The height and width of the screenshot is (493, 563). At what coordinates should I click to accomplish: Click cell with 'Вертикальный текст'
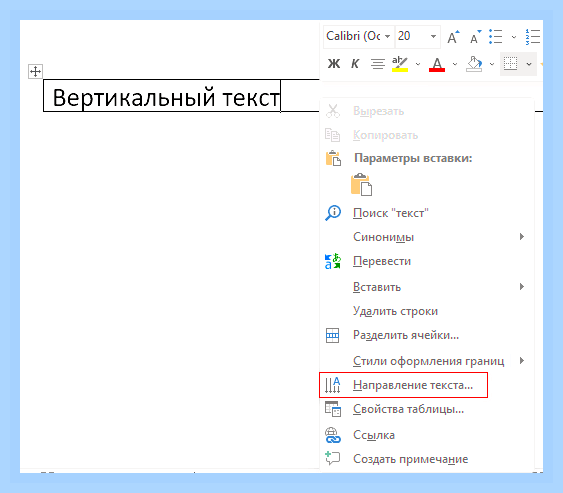point(162,96)
